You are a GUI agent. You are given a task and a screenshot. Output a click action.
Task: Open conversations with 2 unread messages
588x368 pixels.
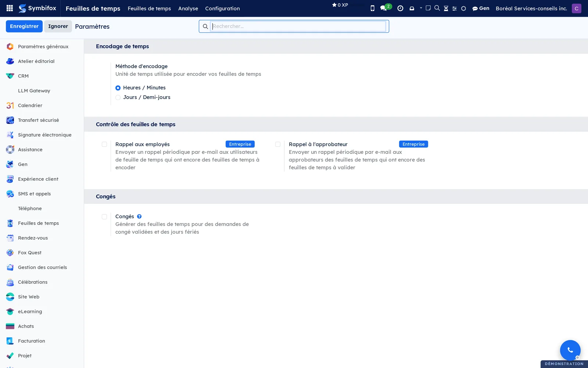[x=386, y=7]
